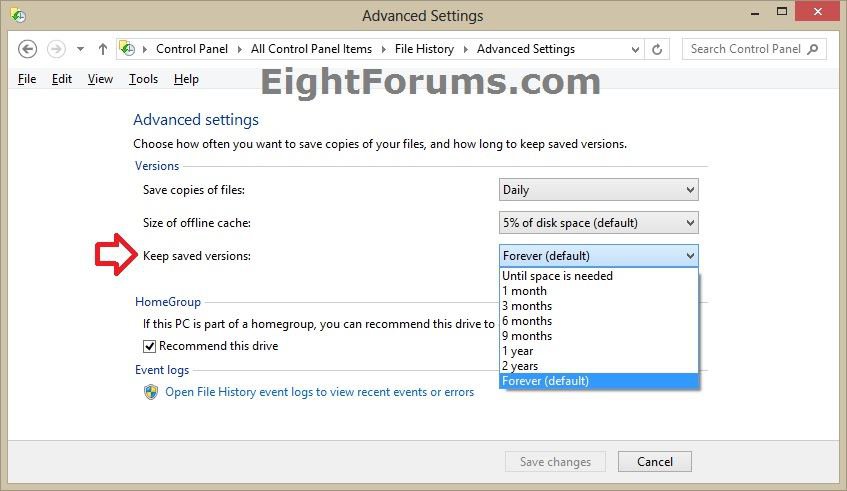Click the search magnifier icon

click(x=813, y=49)
